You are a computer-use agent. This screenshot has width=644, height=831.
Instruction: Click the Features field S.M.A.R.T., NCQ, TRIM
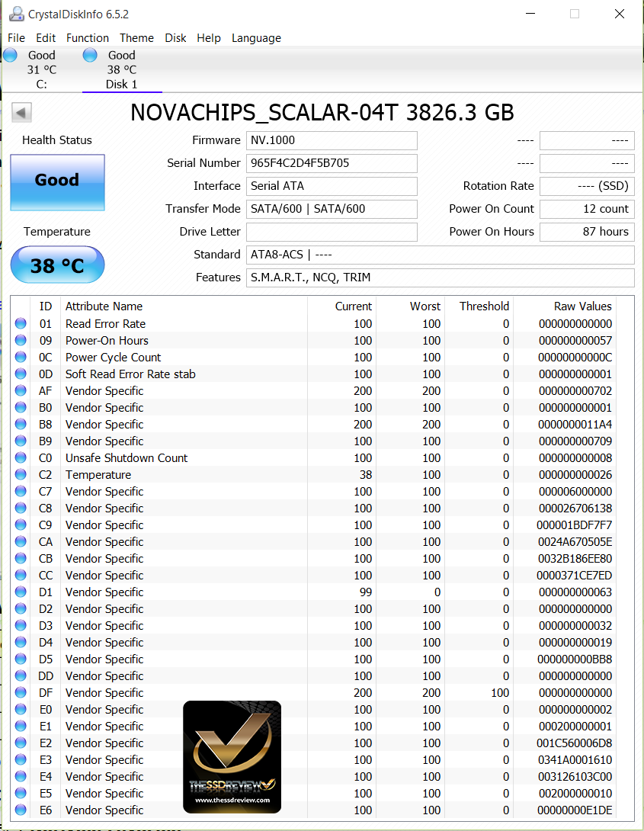pyautogui.click(x=440, y=278)
